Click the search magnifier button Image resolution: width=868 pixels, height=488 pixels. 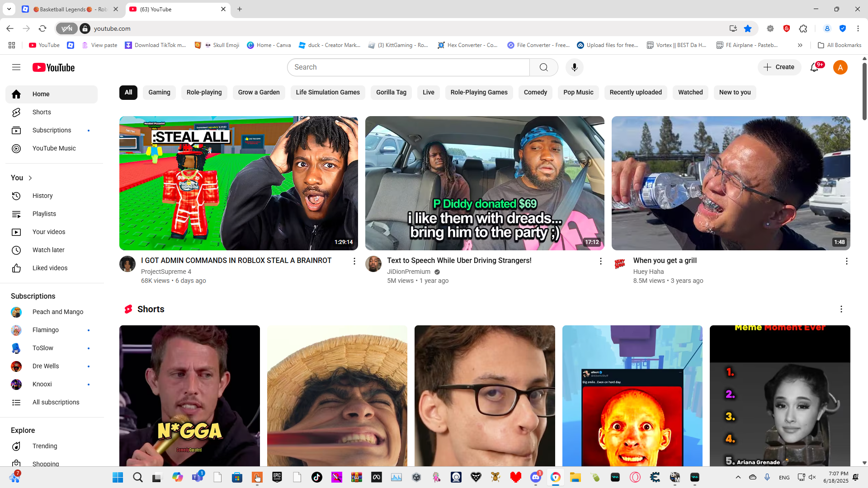[543, 67]
